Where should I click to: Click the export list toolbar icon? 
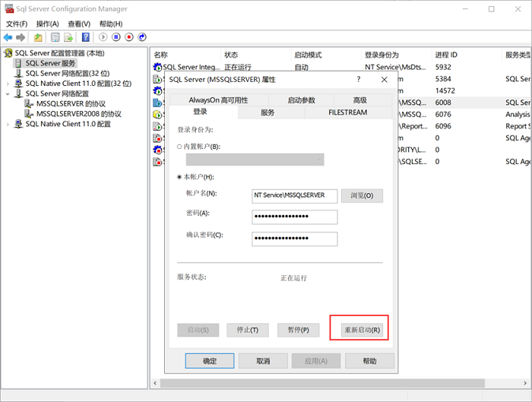point(68,37)
